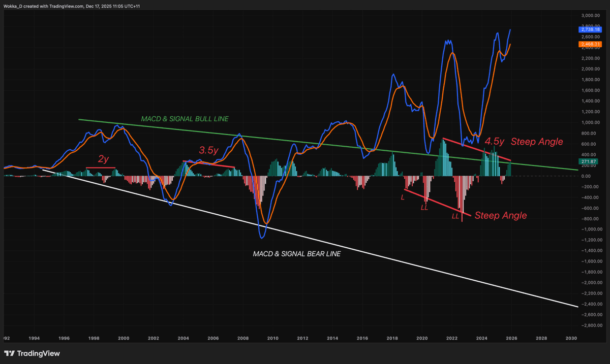Viewport: 610px width, 364px height.
Task: Select the red '3.5y' annotation
Action: (209, 150)
